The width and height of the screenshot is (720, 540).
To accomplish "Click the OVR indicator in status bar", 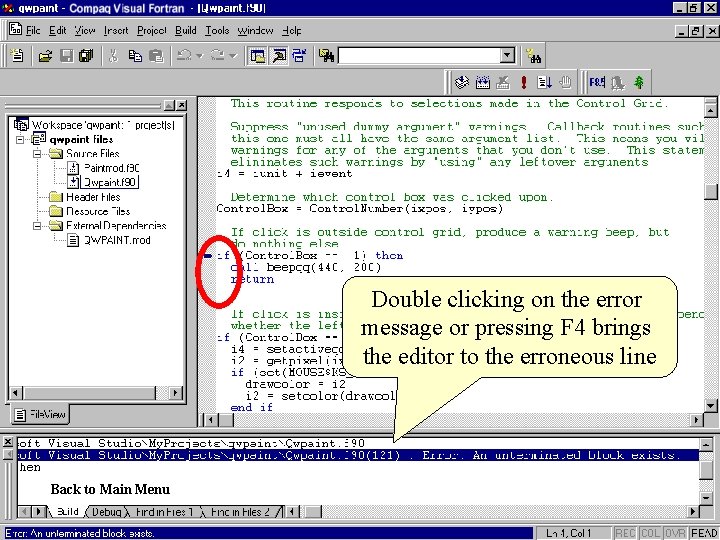I will coord(674,533).
